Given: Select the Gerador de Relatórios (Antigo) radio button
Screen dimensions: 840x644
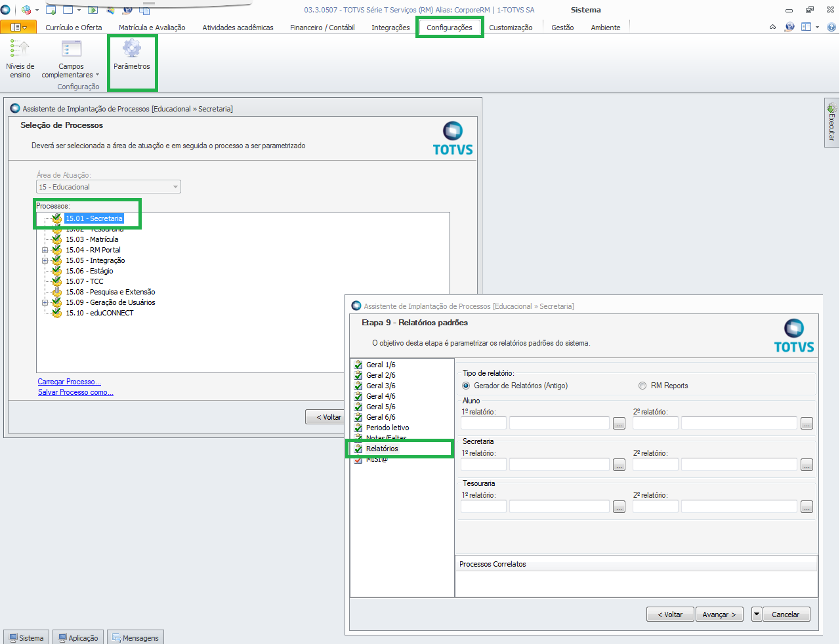Looking at the screenshot, I should point(466,386).
